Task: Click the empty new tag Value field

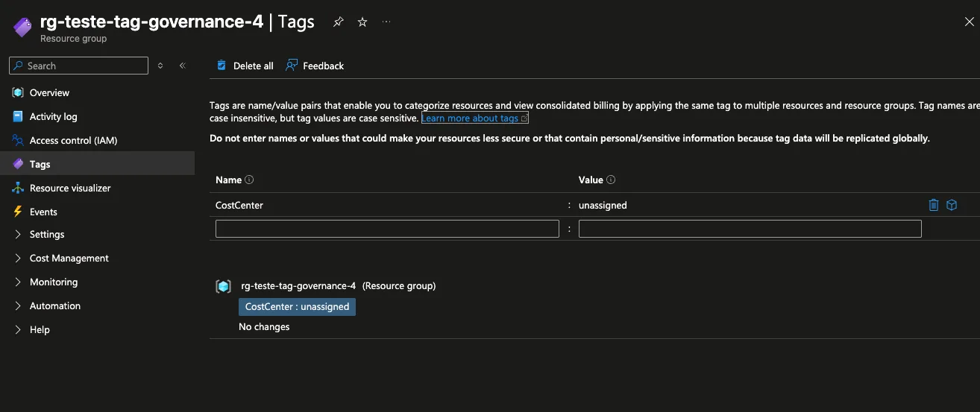Action: 750,229
